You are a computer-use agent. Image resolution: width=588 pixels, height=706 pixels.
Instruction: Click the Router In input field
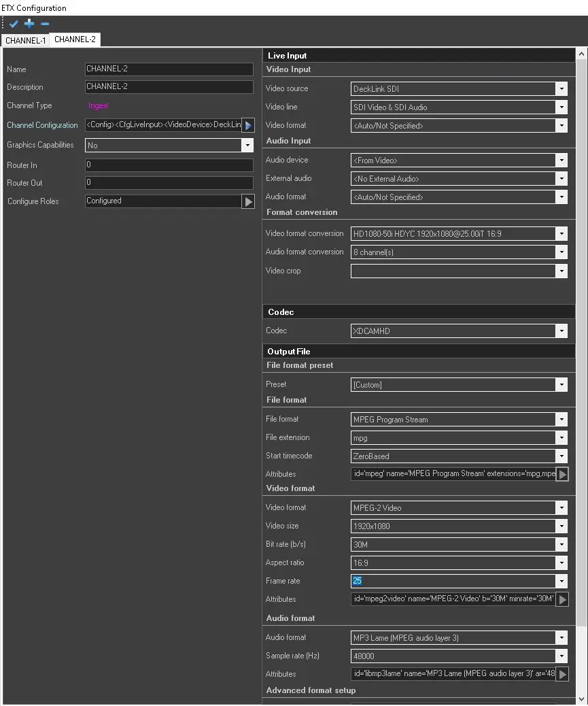(169, 165)
